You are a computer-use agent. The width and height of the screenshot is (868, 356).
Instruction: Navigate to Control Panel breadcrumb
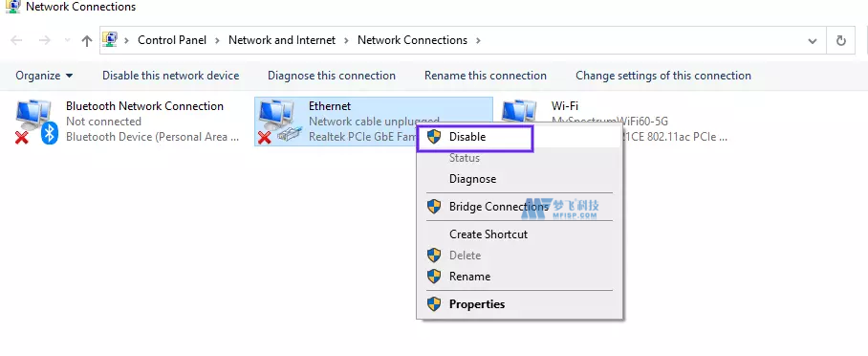(x=172, y=40)
